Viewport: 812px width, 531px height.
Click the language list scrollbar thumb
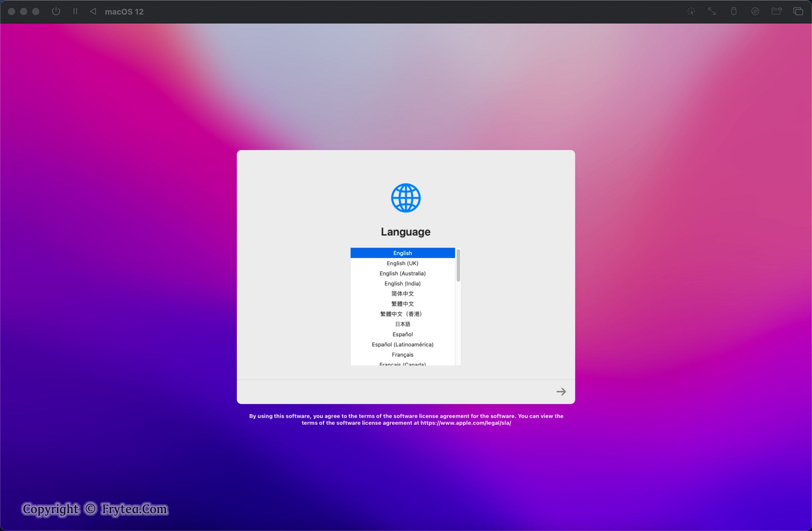458,265
